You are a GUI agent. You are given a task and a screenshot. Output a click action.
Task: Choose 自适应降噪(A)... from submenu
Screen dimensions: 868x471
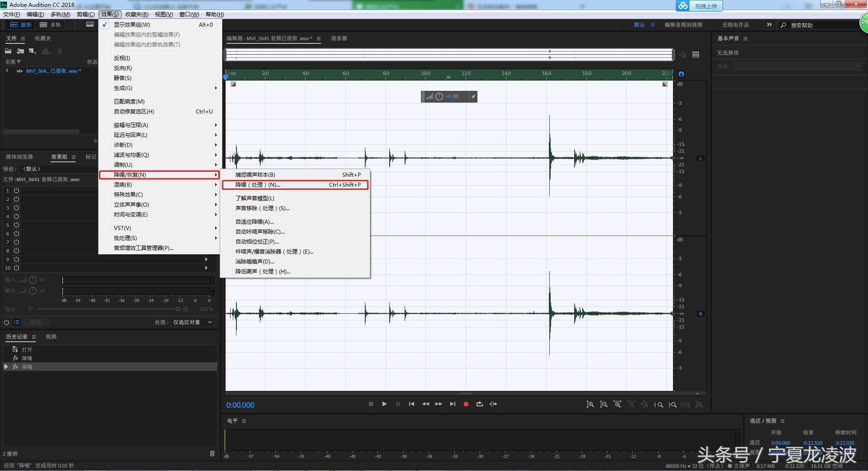click(x=255, y=222)
